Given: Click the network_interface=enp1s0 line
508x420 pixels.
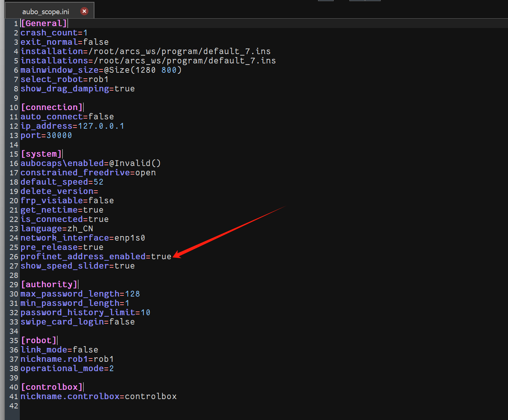Looking at the screenshot, I should click(83, 238).
